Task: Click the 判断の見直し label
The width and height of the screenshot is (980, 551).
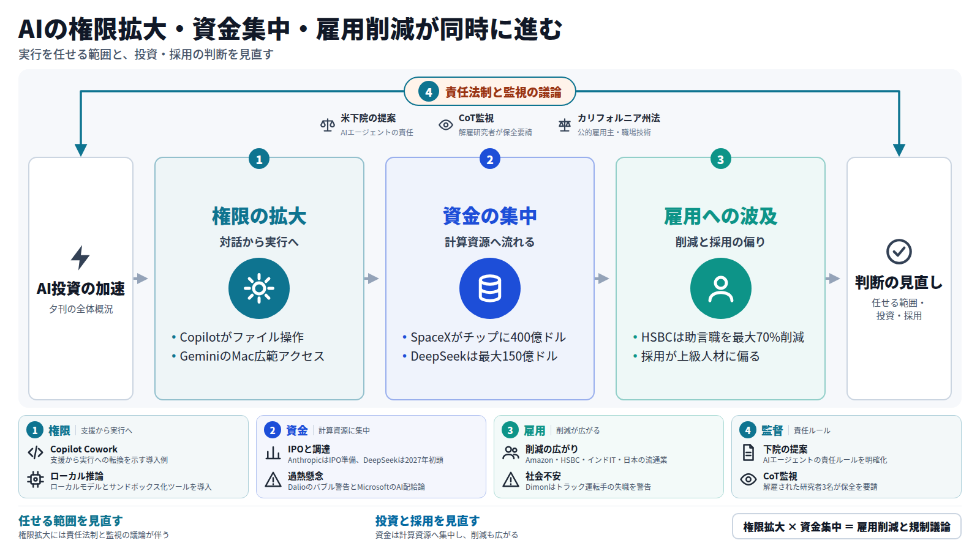Action: tap(899, 282)
